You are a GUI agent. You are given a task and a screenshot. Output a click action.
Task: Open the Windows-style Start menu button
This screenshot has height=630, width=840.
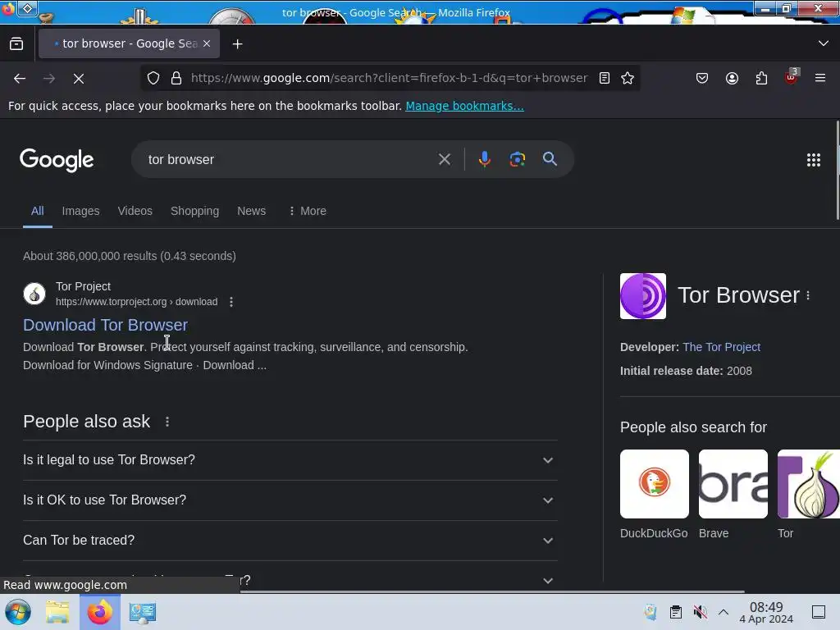click(18, 612)
